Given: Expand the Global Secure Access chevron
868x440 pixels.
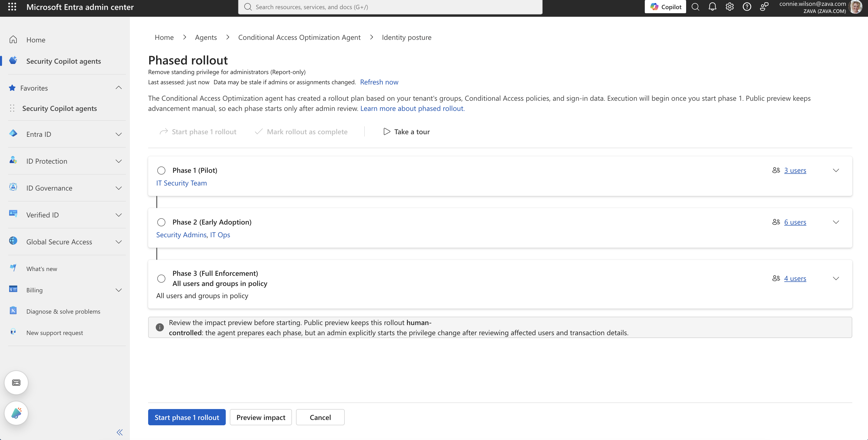Looking at the screenshot, I should click(119, 242).
